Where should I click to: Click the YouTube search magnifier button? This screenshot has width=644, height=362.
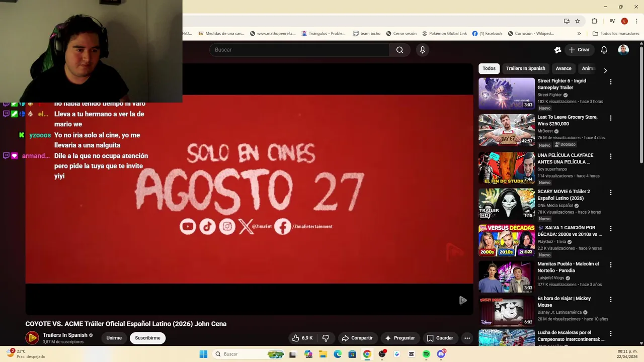coord(399,50)
